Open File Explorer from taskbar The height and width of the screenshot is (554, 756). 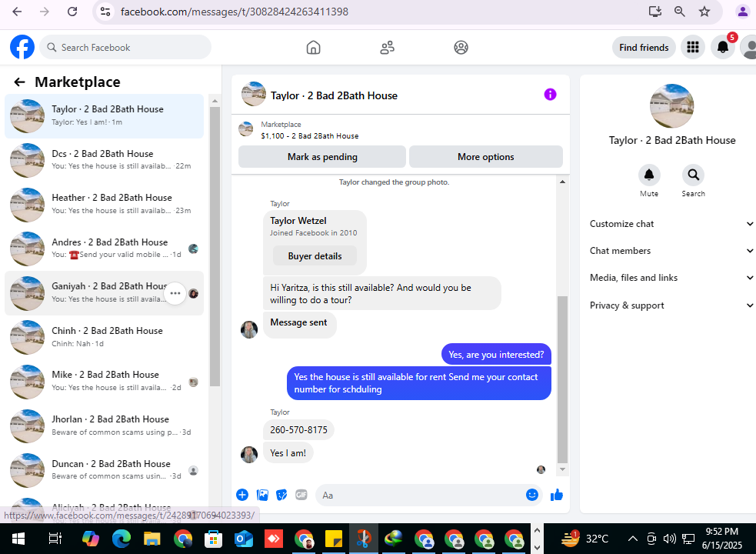(x=152, y=539)
